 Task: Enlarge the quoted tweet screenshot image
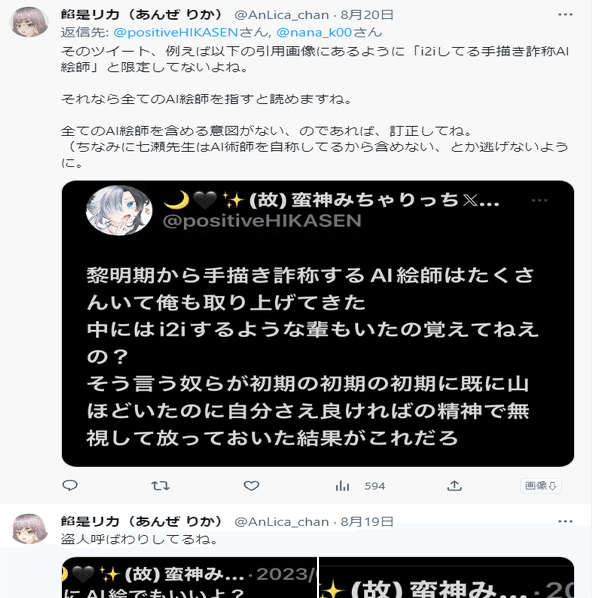pos(318,323)
